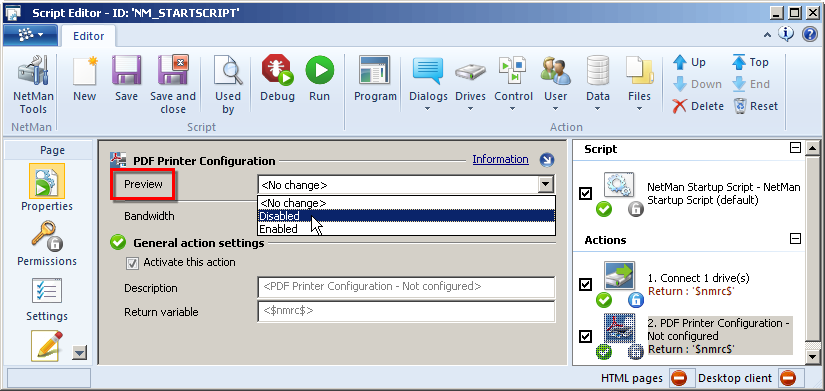Save the script
The width and height of the screenshot is (825, 391).
(x=126, y=79)
